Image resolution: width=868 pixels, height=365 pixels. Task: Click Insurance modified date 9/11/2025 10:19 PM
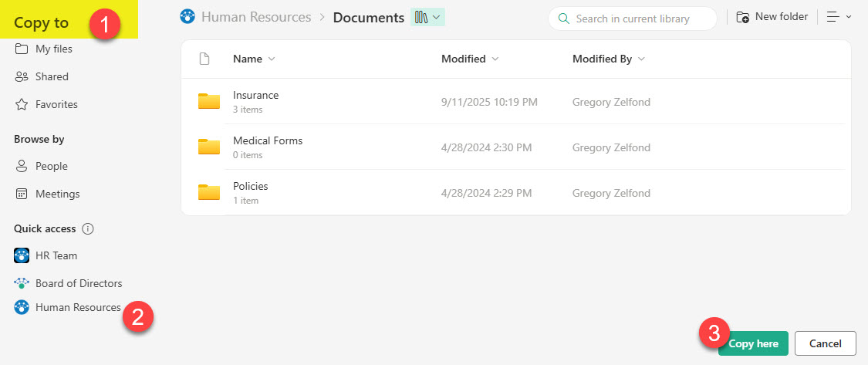pyautogui.click(x=489, y=103)
